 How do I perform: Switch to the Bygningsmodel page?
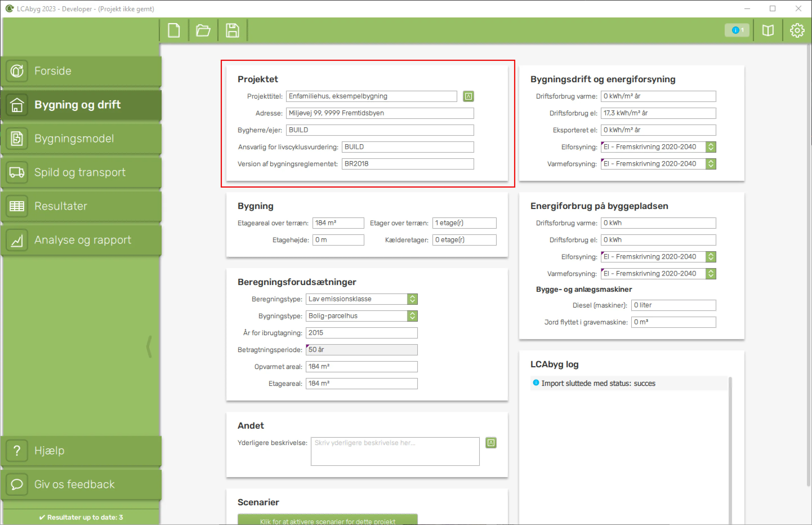[81, 138]
